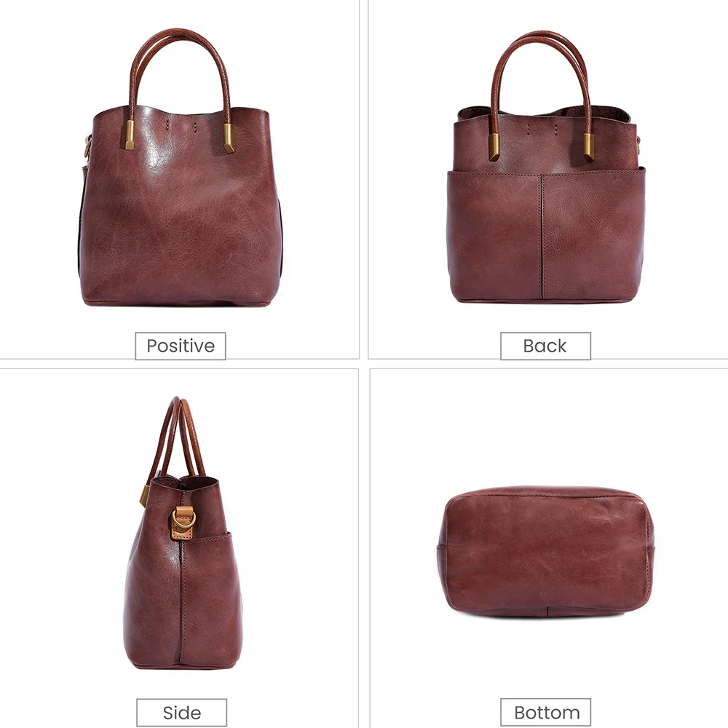
Task: Click the right gold handle cap on back bag
Action: [x=588, y=147]
